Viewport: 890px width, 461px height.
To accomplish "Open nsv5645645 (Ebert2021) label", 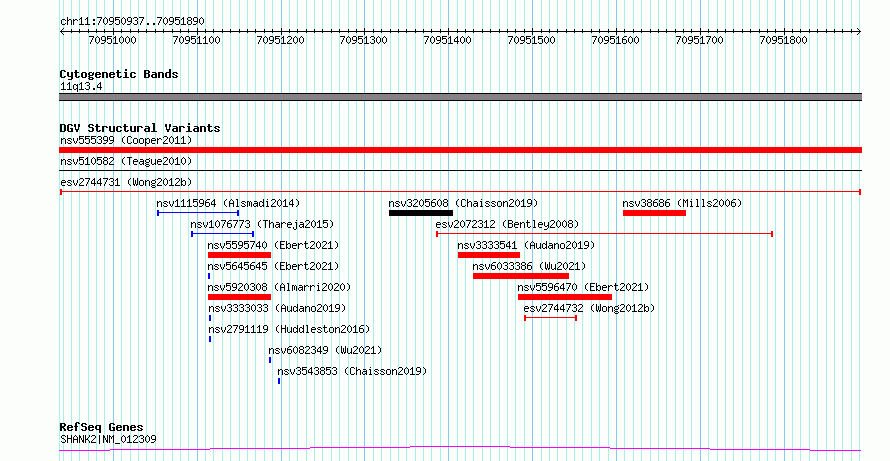I will [x=273, y=266].
